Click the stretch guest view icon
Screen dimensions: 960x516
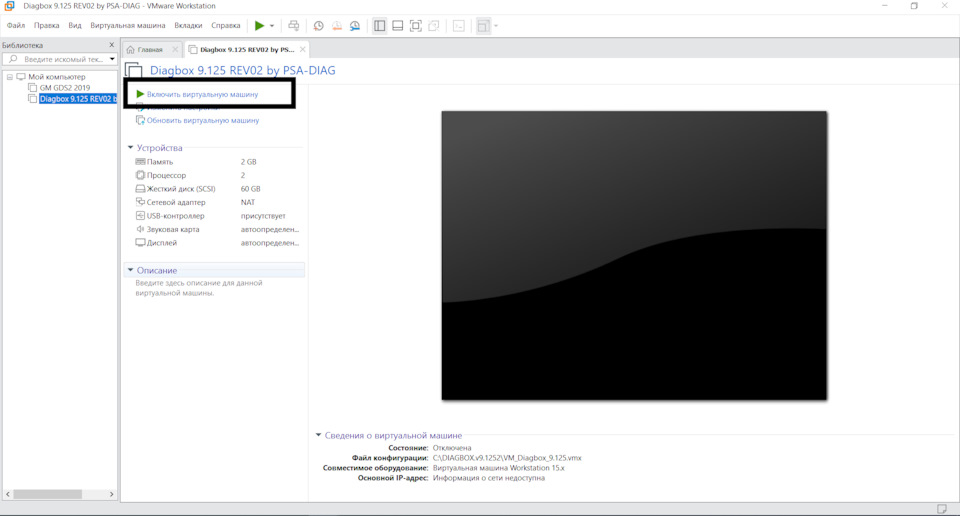click(x=483, y=26)
